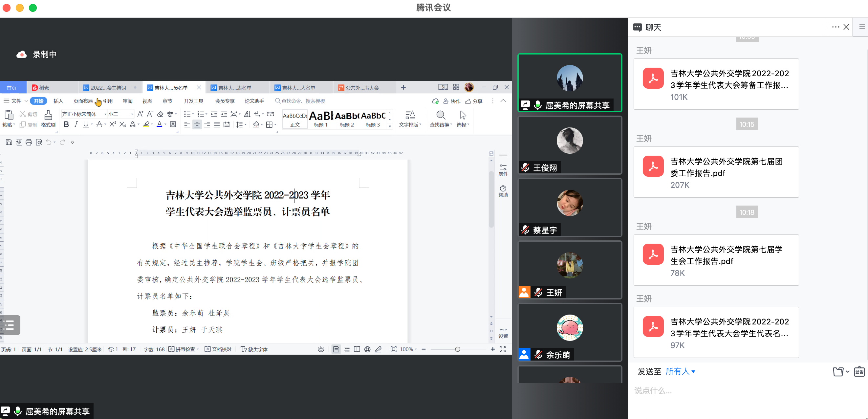Expand the send-to 所有人 dropdown
The height and width of the screenshot is (419, 868).
(680, 371)
